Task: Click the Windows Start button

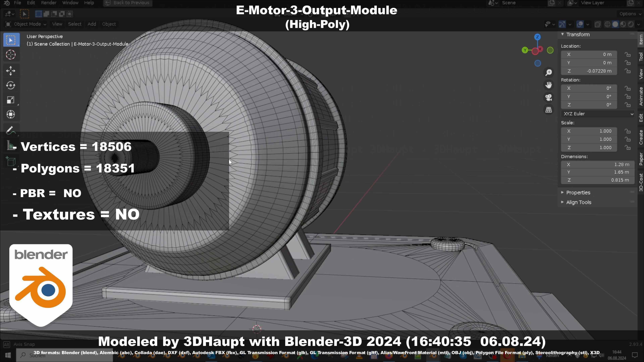Action: click(x=8, y=355)
